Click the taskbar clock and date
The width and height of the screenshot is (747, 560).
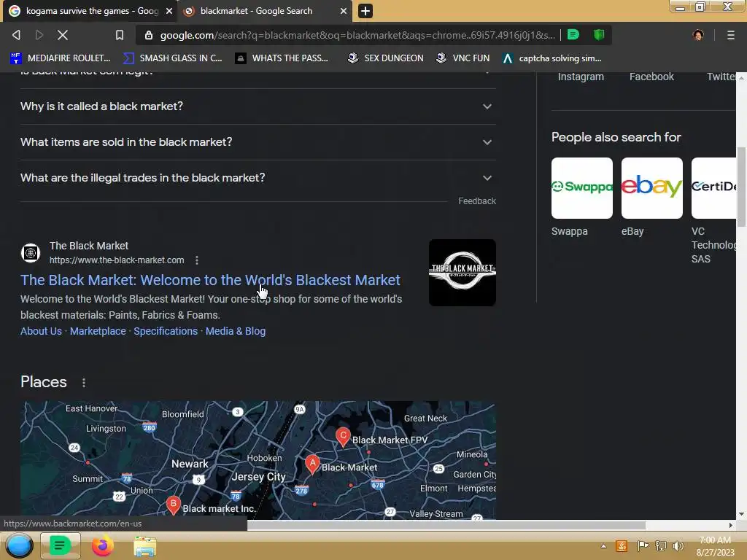pyautogui.click(x=715, y=546)
